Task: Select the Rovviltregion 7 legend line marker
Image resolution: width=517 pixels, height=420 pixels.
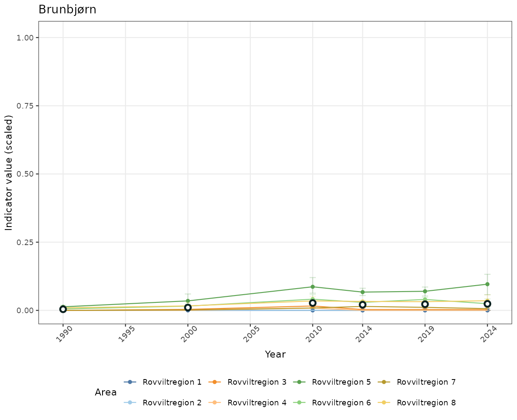Action: [384, 382]
